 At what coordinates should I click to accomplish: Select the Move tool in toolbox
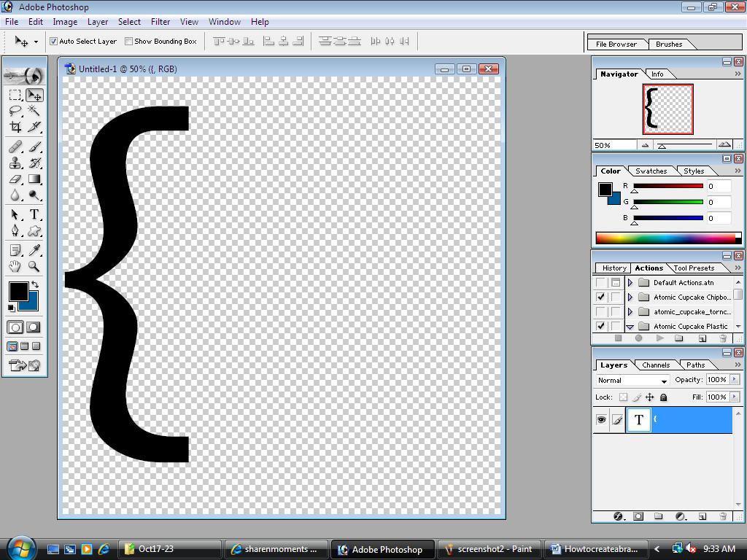[x=34, y=96]
